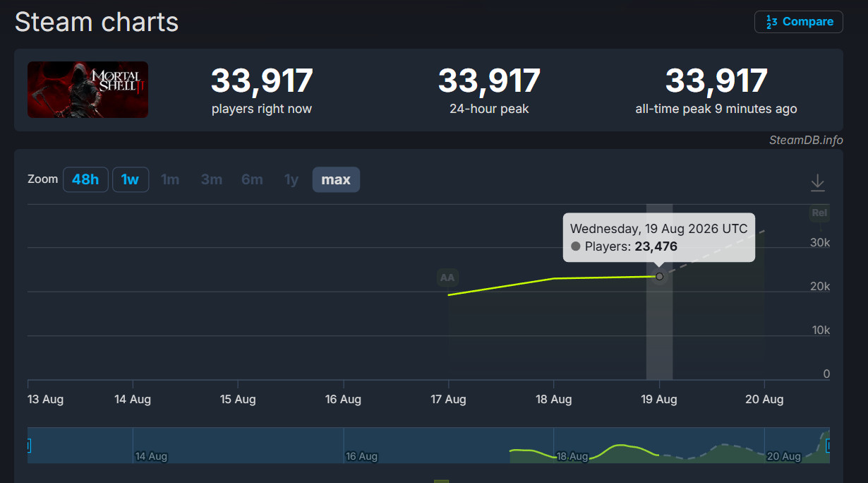This screenshot has height=483, width=868.
Task: Click the AA chart flag marker
Action: point(447,278)
